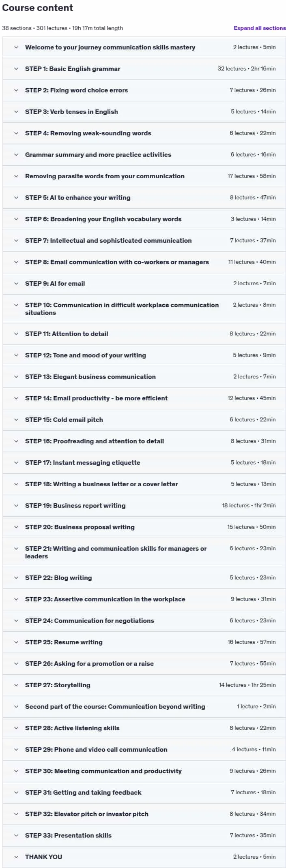Expand all sections link
This screenshot has width=286, height=868.
click(x=260, y=28)
